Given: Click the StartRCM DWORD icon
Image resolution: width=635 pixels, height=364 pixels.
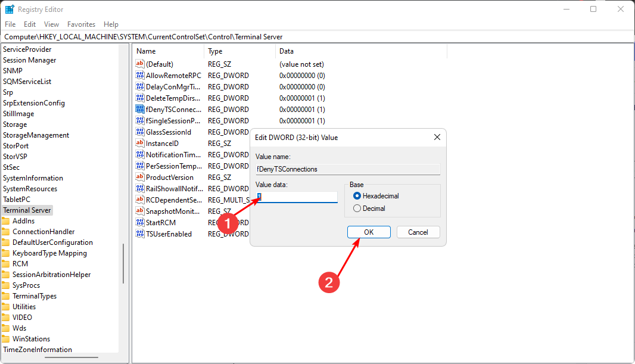Looking at the screenshot, I should click(x=140, y=222).
